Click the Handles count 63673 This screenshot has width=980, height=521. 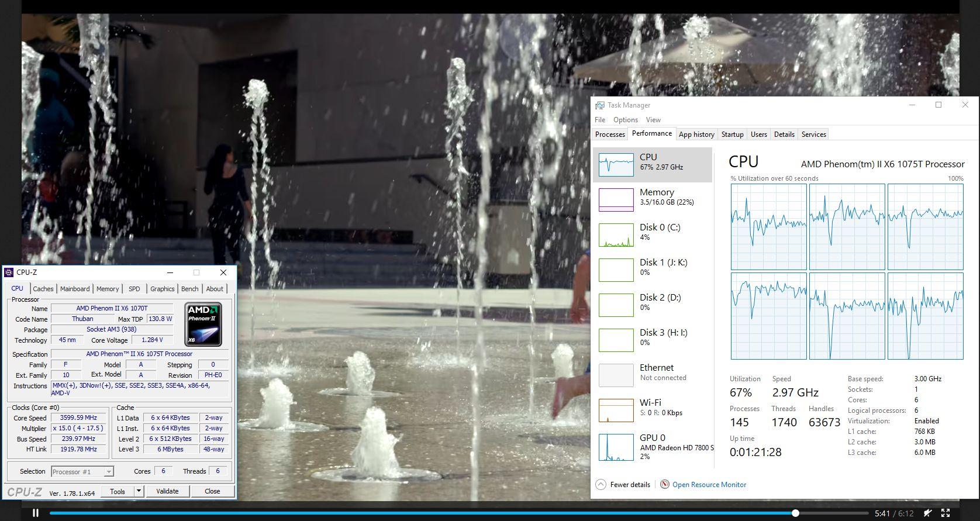(x=824, y=422)
